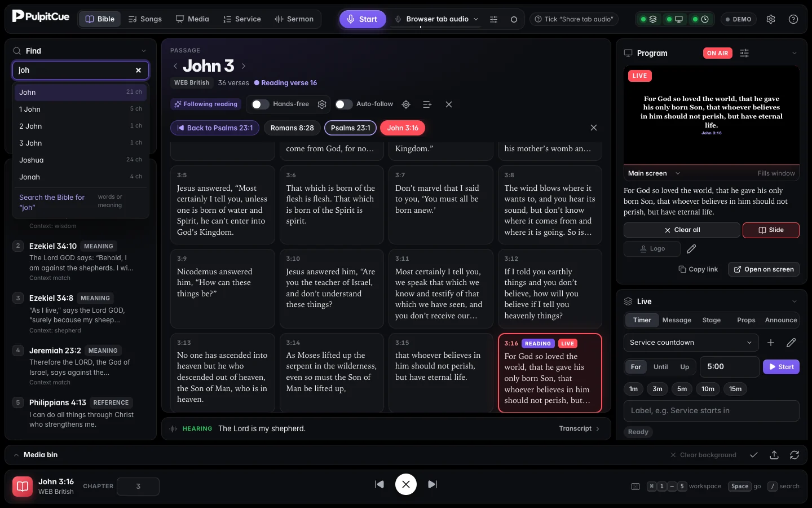Open the Browser tab audio dropdown
This screenshot has height=508, width=812.
pyautogui.click(x=437, y=19)
